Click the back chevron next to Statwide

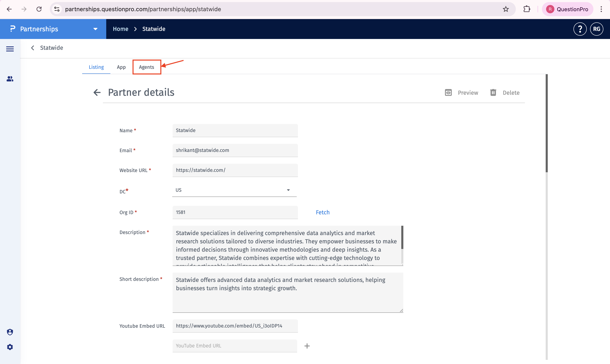tap(32, 48)
